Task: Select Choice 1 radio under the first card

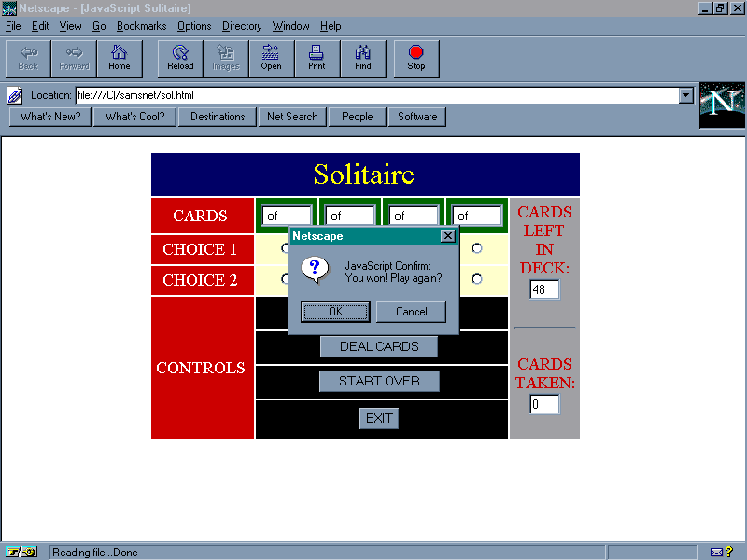Action: (285, 248)
